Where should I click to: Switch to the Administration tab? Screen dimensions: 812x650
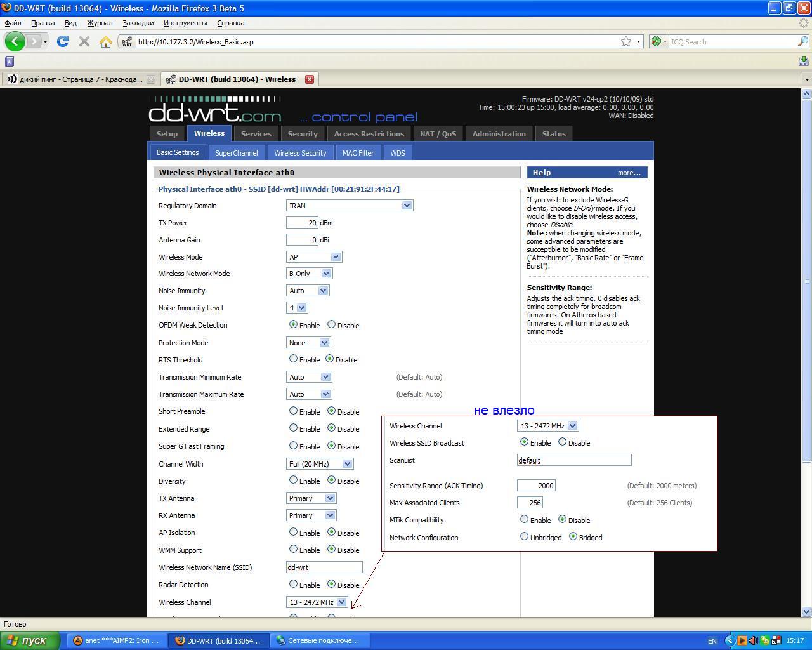[x=499, y=134]
